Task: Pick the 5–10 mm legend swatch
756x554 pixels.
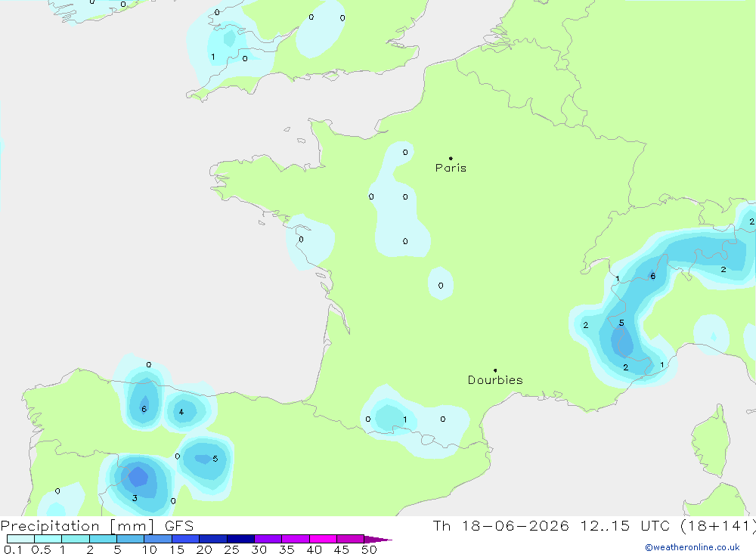Action: 130,539
